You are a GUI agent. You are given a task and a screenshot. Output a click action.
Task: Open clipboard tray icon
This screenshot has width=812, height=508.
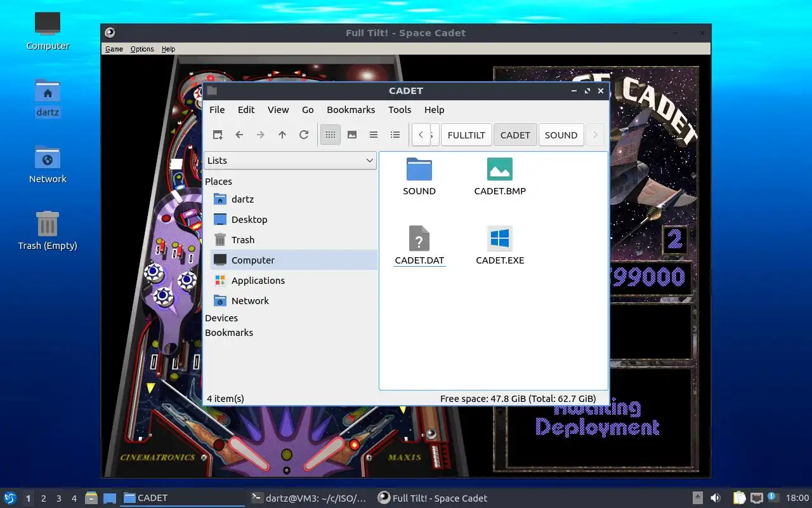739,498
